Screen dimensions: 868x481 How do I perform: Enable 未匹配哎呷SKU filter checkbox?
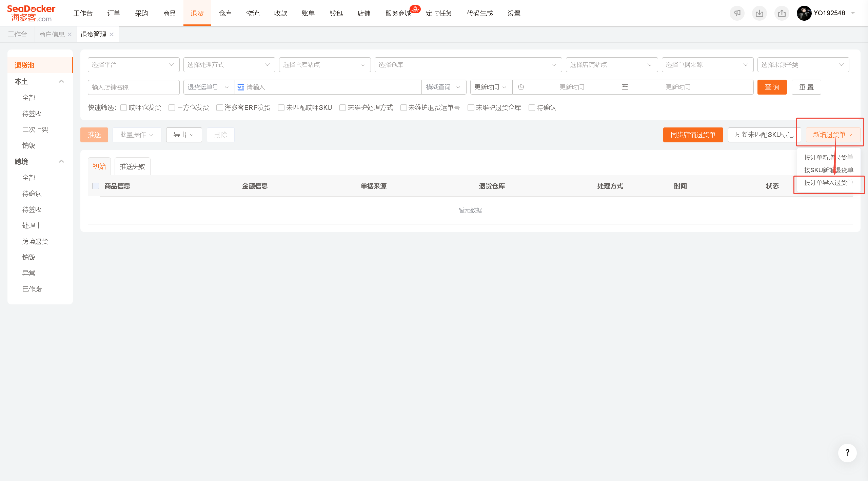pos(281,107)
